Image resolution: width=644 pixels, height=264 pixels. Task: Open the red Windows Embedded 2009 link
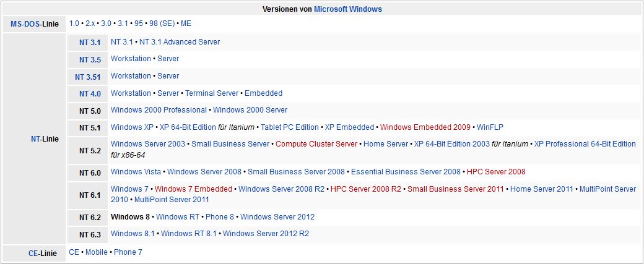425,127
